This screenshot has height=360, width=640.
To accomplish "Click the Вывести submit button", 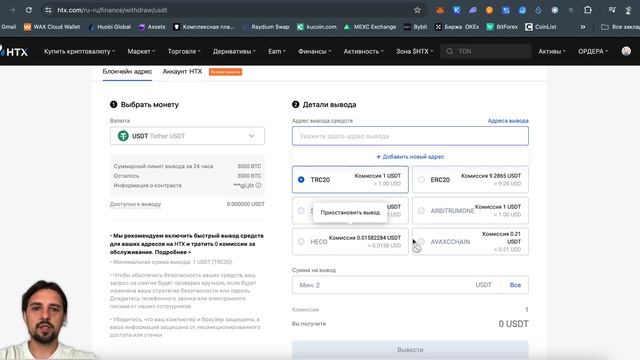I will pyautogui.click(x=410, y=350).
